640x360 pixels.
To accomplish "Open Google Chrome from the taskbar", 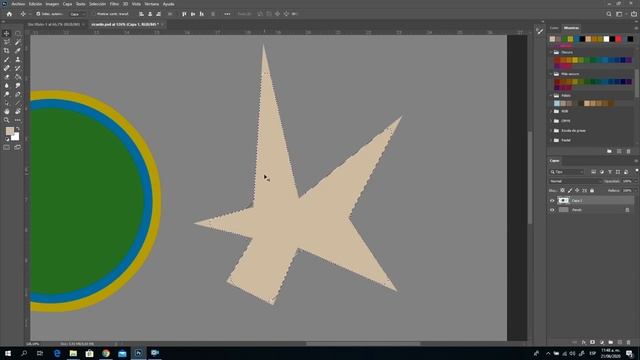I will click(x=106, y=353).
